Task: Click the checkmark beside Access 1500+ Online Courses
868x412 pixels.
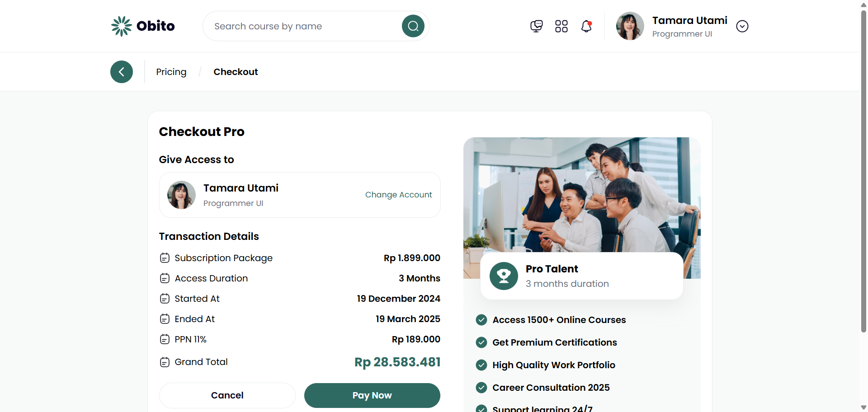Action: pos(481,320)
